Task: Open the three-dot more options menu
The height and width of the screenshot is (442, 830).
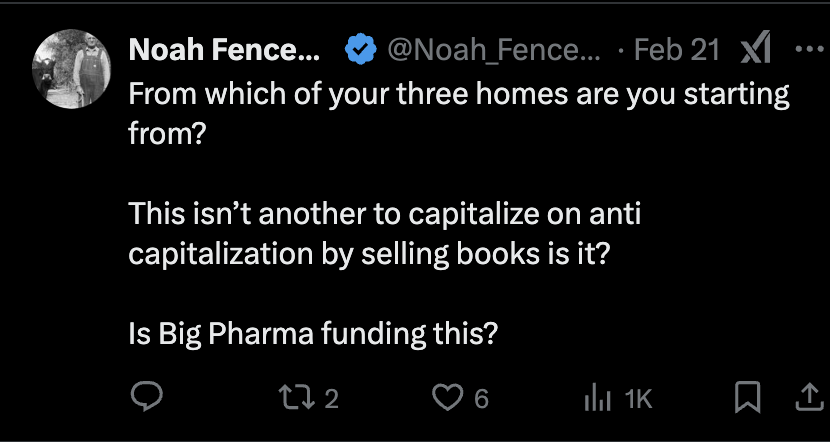Action: (x=805, y=49)
